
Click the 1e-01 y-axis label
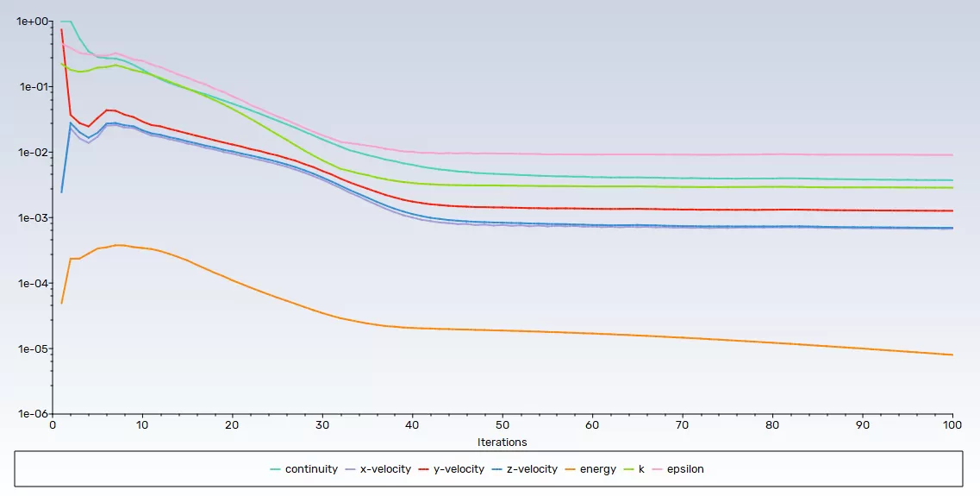pos(34,87)
